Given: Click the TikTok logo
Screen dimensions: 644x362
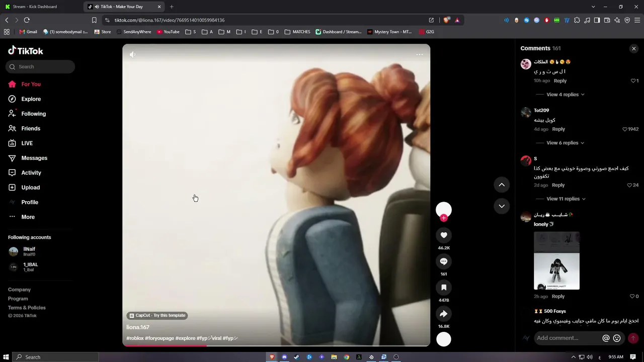Looking at the screenshot, I should pyautogui.click(x=26, y=51).
